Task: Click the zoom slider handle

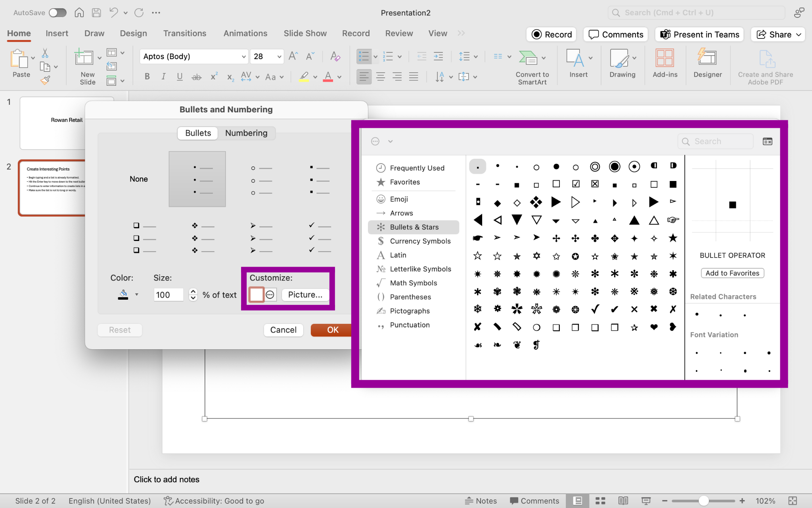Action: (703, 501)
